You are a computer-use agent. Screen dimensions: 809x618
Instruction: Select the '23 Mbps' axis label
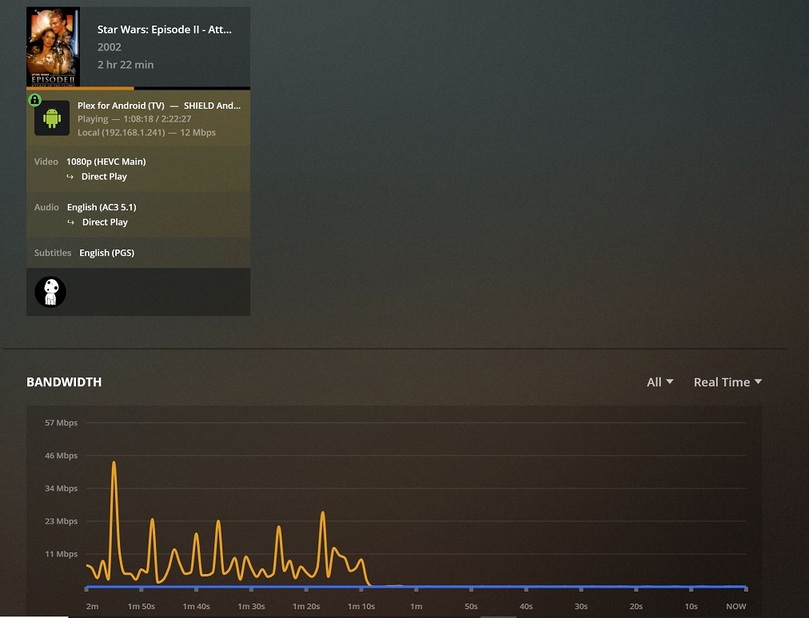coord(61,522)
